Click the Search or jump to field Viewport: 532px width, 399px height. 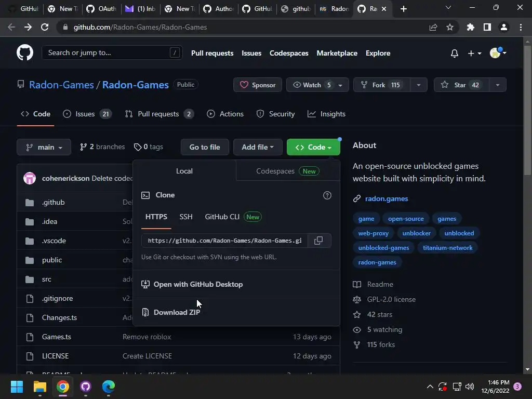coord(112,52)
